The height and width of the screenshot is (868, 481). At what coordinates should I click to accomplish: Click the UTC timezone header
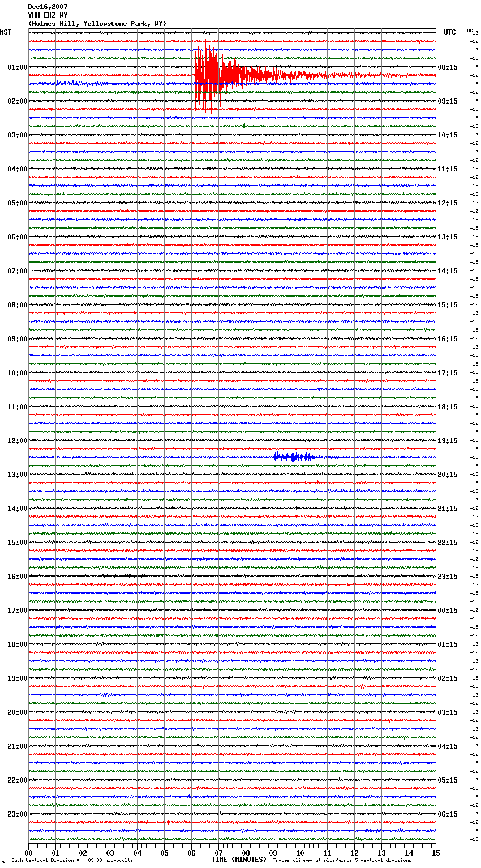tap(449, 32)
